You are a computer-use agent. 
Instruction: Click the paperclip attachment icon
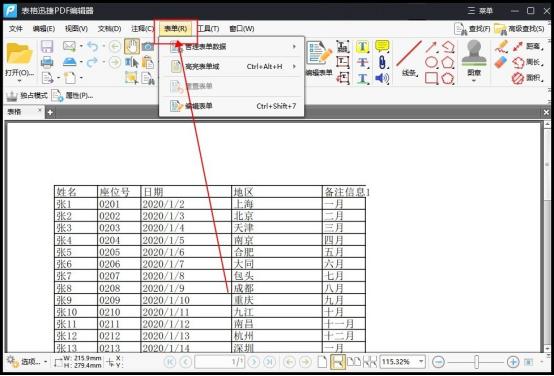[x=382, y=62]
